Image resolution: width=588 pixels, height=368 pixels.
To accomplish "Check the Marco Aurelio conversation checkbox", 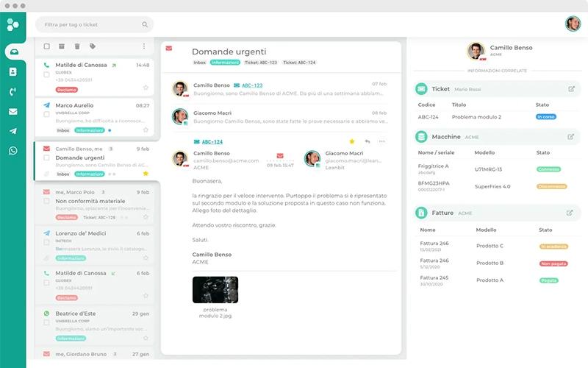I will pyautogui.click(x=46, y=114).
